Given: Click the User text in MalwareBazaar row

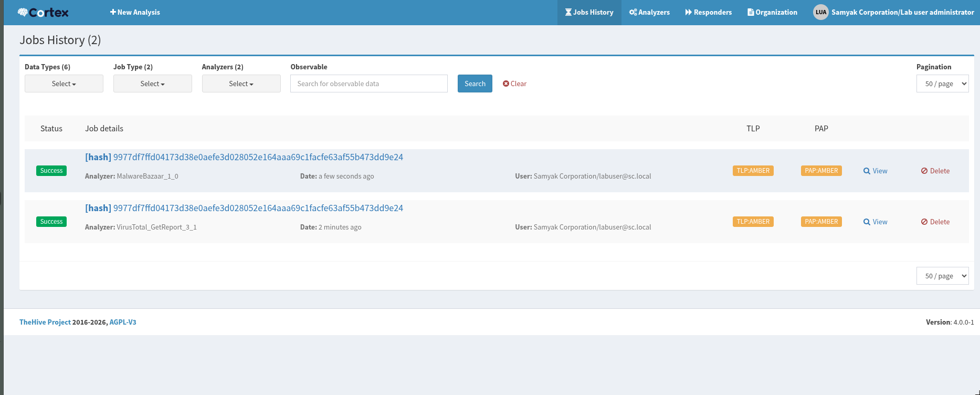Looking at the screenshot, I should (x=583, y=176).
